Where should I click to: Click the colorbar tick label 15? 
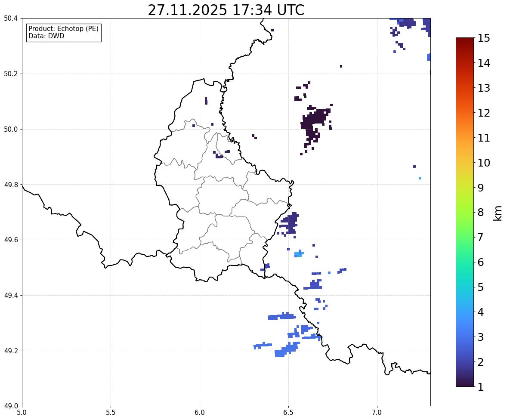[x=484, y=38]
